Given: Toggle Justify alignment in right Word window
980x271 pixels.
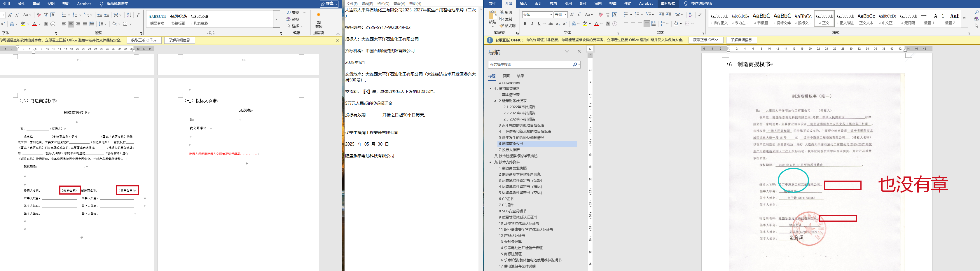Looking at the screenshot, I should (x=647, y=24).
